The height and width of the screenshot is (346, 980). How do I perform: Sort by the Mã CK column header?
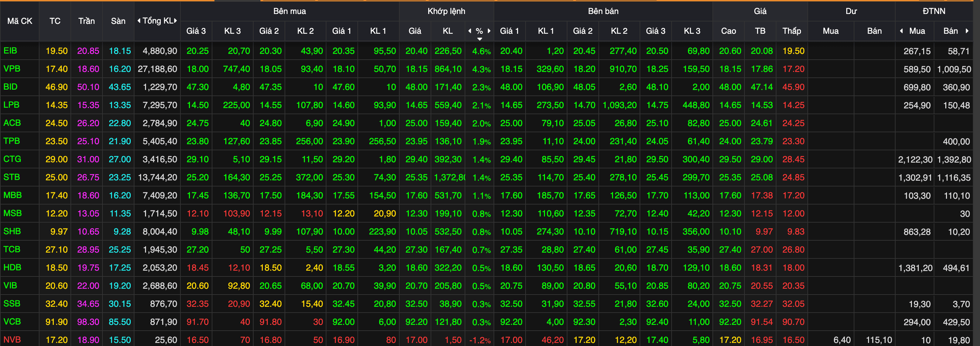pos(20,21)
